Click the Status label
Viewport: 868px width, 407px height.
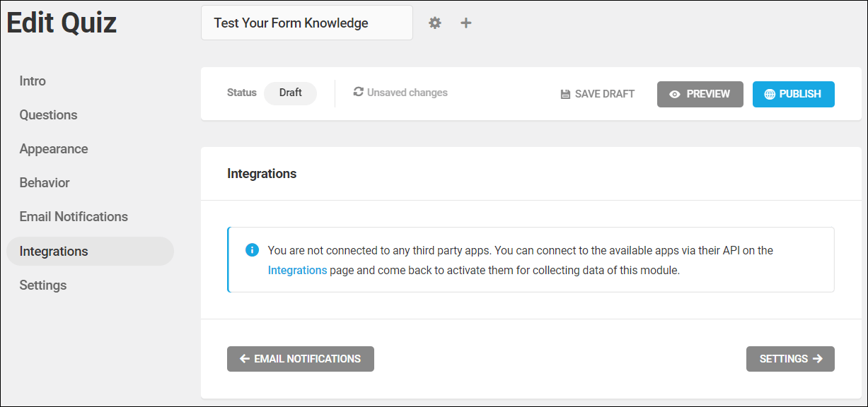[x=242, y=93]
